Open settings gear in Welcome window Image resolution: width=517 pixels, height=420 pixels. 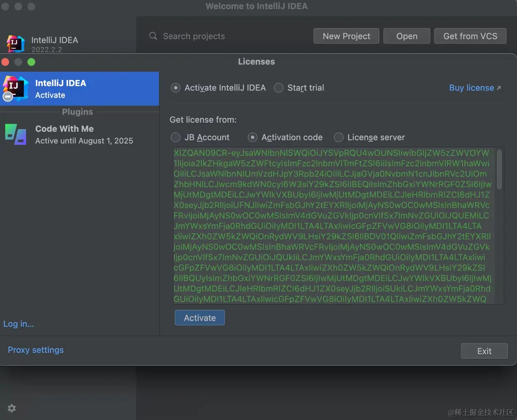[x=12, y=408]
